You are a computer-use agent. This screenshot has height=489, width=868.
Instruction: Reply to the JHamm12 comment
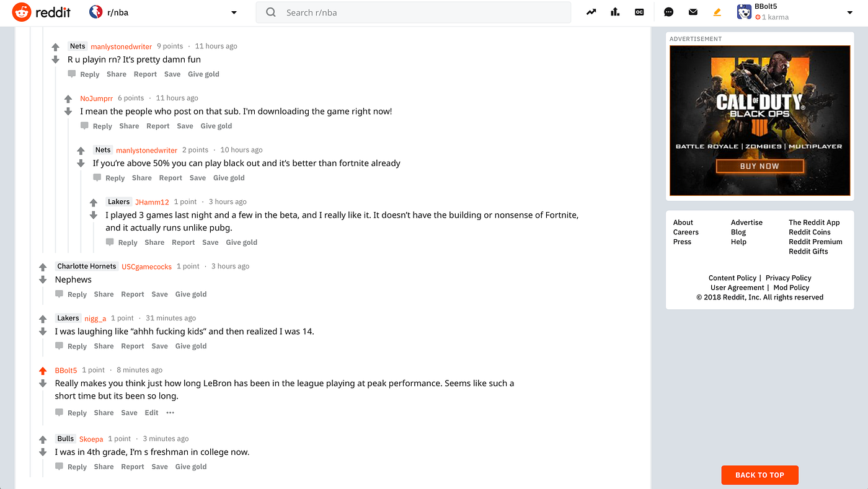point(122,242)
